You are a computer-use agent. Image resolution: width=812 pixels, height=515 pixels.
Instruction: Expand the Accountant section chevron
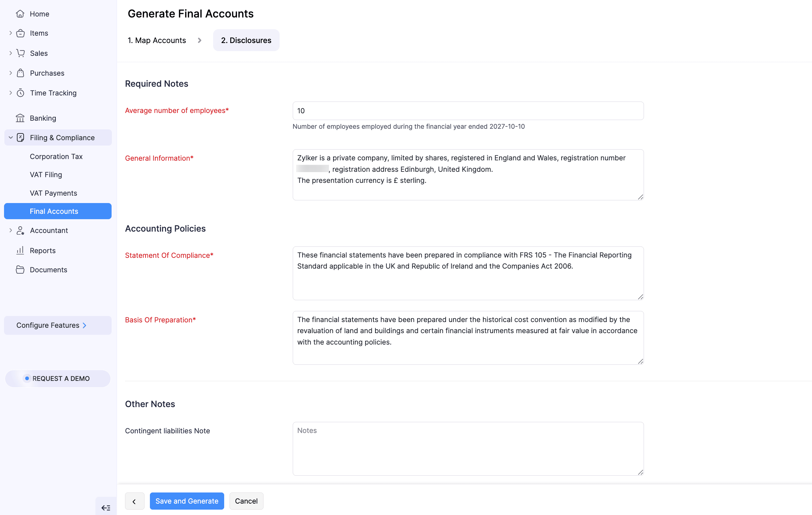click(x=10, y=230)
